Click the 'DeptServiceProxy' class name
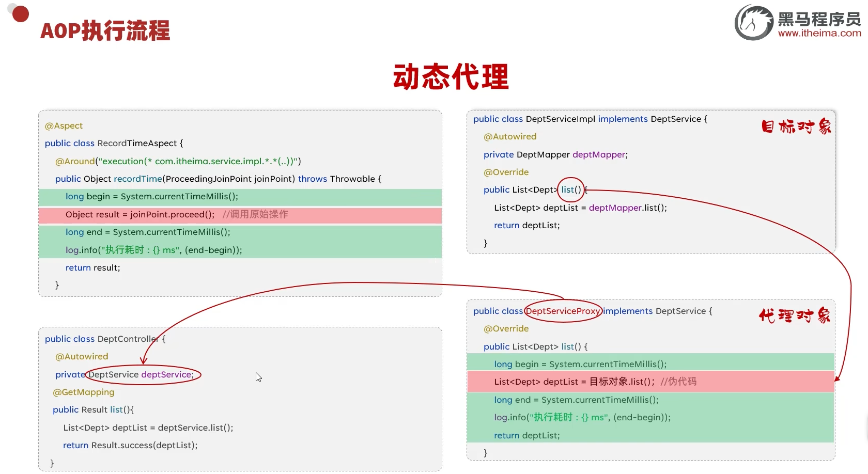 point(563,311)
